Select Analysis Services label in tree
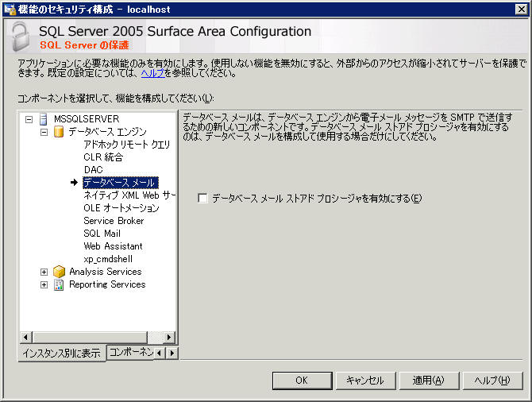Screen dimensions: 532x402 pos(105,272)
